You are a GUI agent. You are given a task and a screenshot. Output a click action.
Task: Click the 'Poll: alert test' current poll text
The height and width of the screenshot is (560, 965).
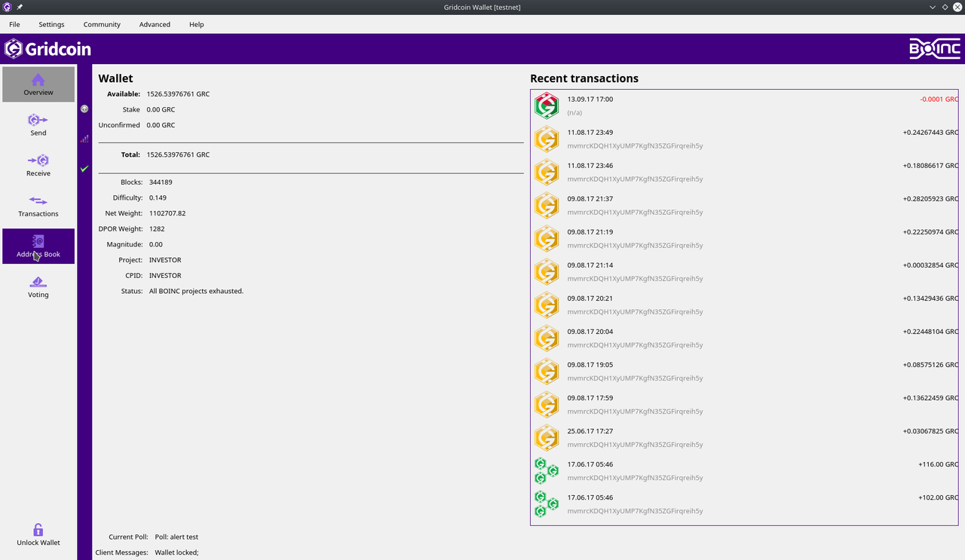176,537
